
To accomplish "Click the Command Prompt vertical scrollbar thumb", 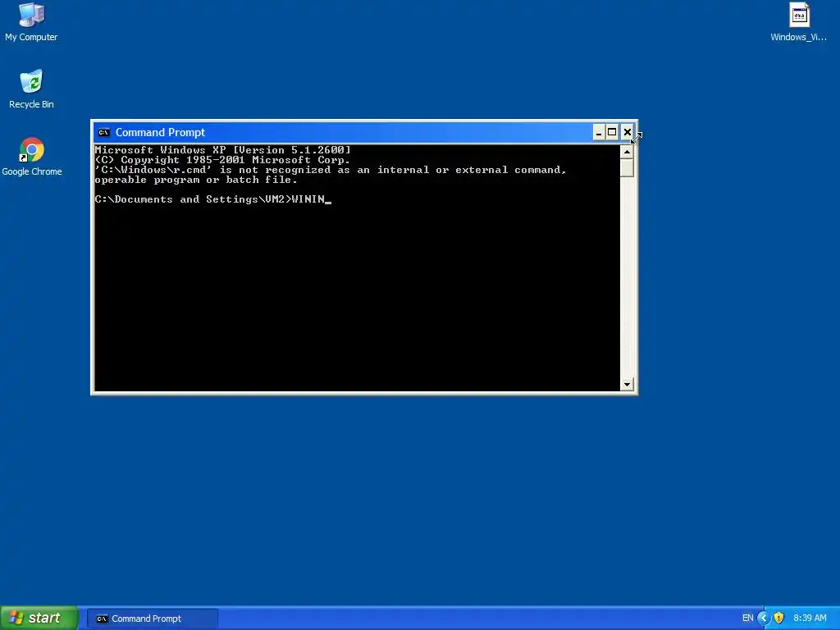I will [x=627, y=167].
